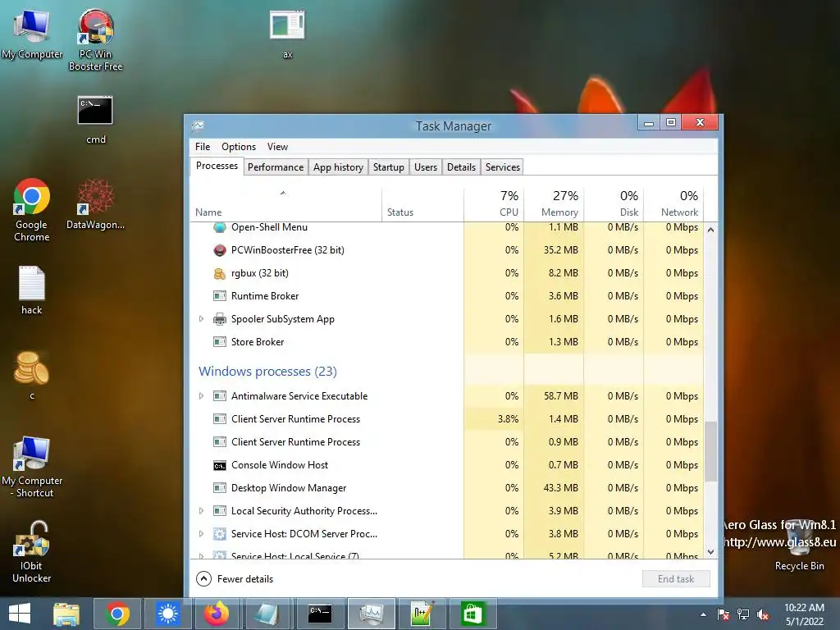
Task: Open the blue sun app on taskbar
Action: pyautogui.click(x=167, y=614)
